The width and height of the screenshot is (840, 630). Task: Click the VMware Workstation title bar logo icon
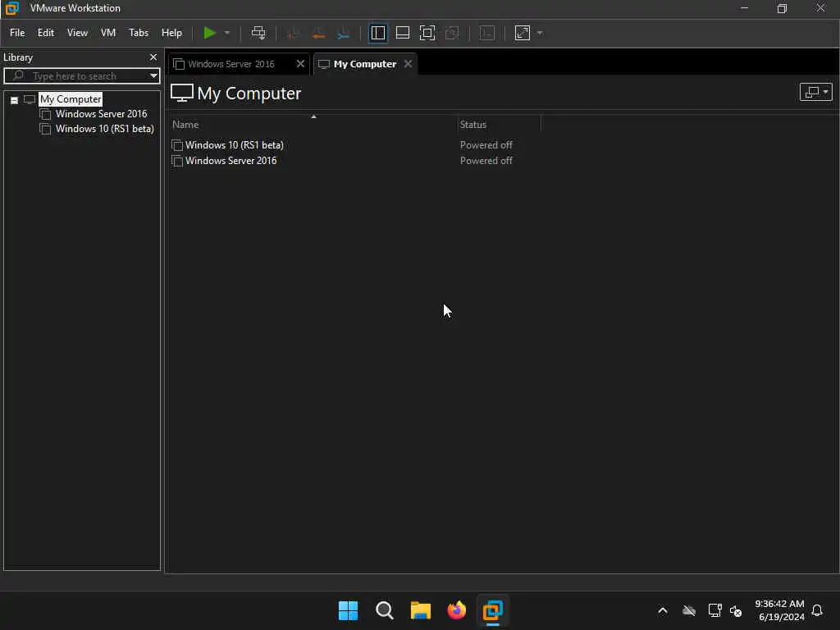[11, 8]
